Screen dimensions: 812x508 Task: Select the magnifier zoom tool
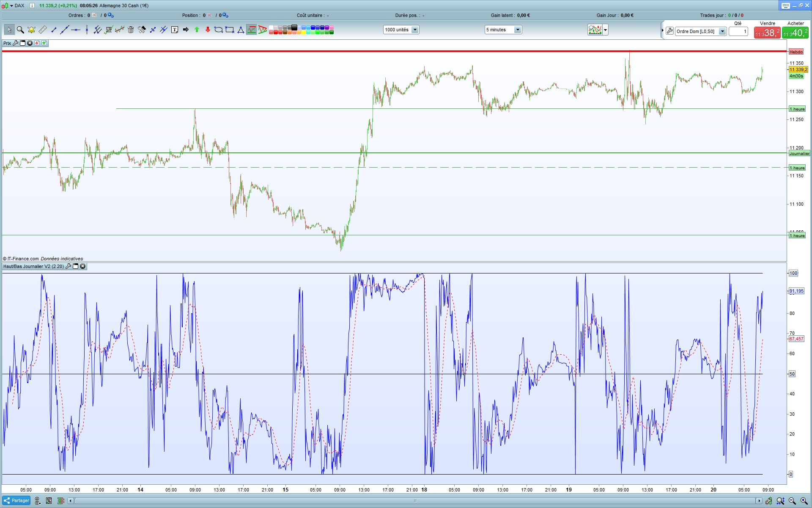click(20, 30)
